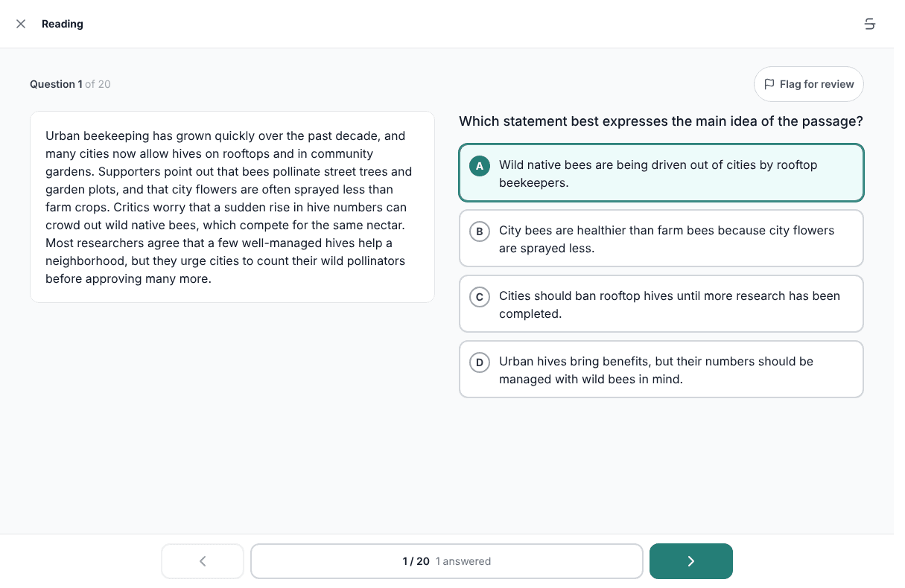Flag this question for review
The height and width of the screenshot is (588, 905).
(x=809, y=84)
